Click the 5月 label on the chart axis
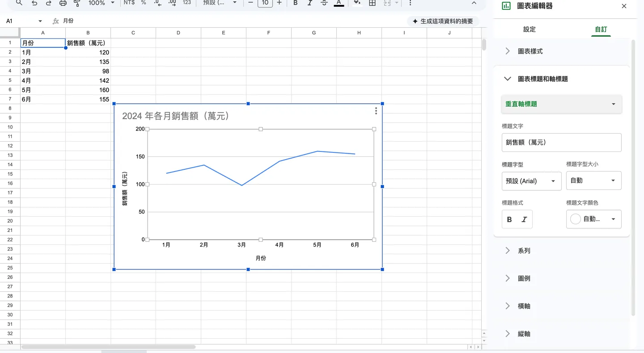This screenshot has width=644, height=353. [317, 245]
